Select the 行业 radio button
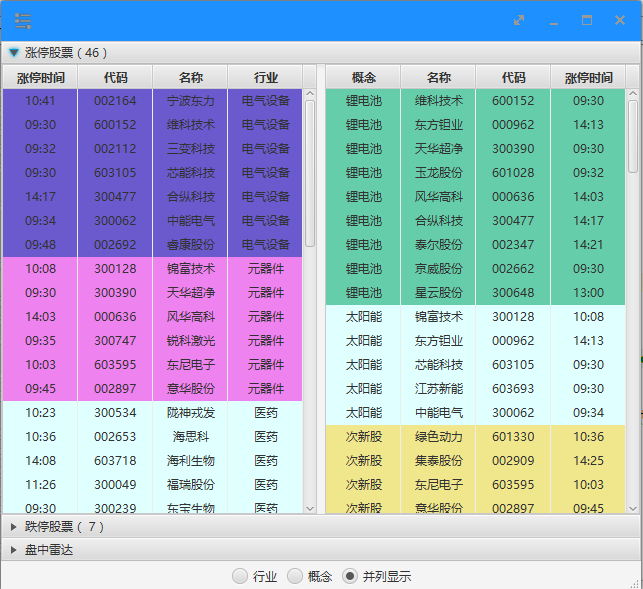This screenshot has width=643, height=589. (240, 576)
